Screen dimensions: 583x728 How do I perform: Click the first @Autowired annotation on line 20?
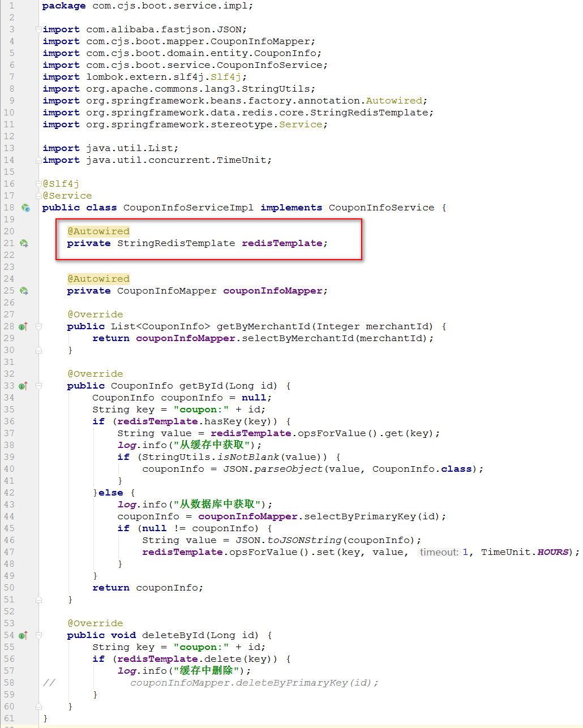tap(98, 231)
